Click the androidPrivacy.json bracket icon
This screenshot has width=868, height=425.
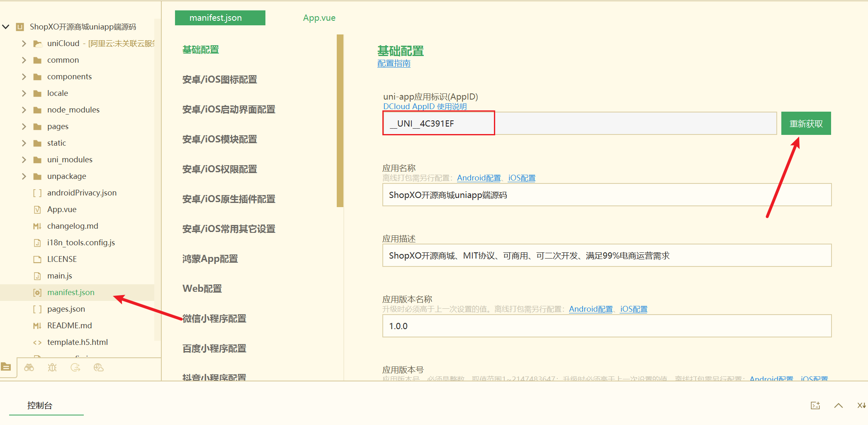click(37, 193)
